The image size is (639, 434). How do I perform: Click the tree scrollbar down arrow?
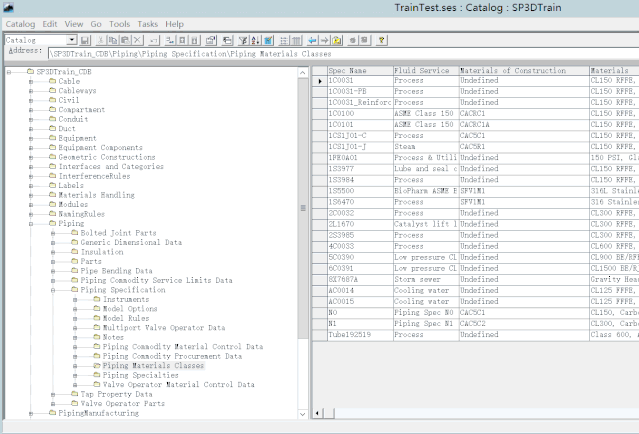[303, 414]
